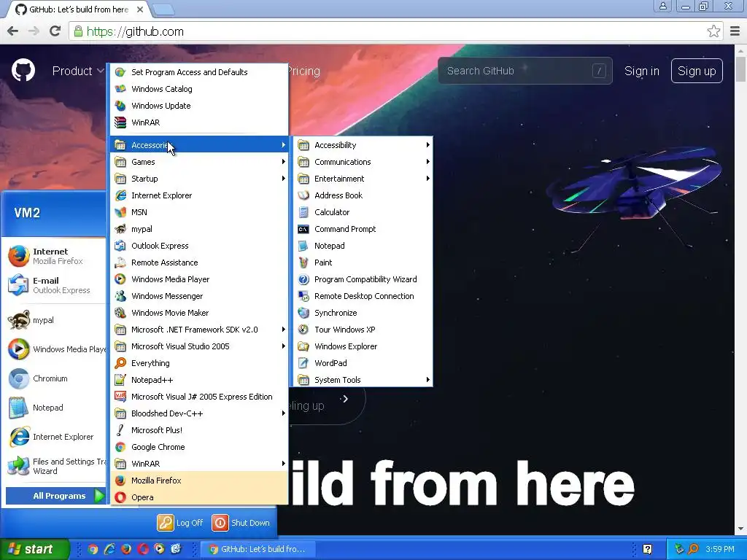Viewport: 747px width, 560px height.
Task: Open Calculator from the Accessories menu
Action: point(362,212)
